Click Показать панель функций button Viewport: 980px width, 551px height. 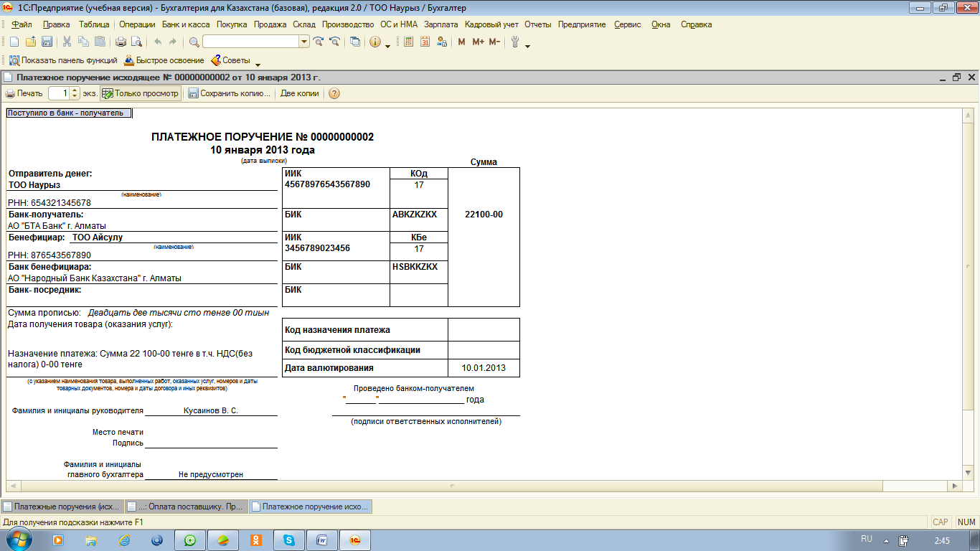coord(62,60)
